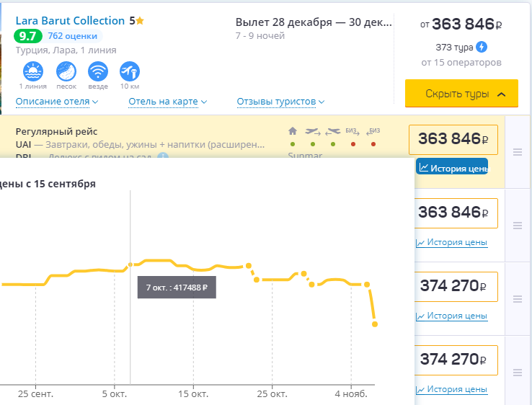The height and width of the screenshot is (405, 532).
Task: Expand the Отзывы туристов dropdown
Action: 280,102
